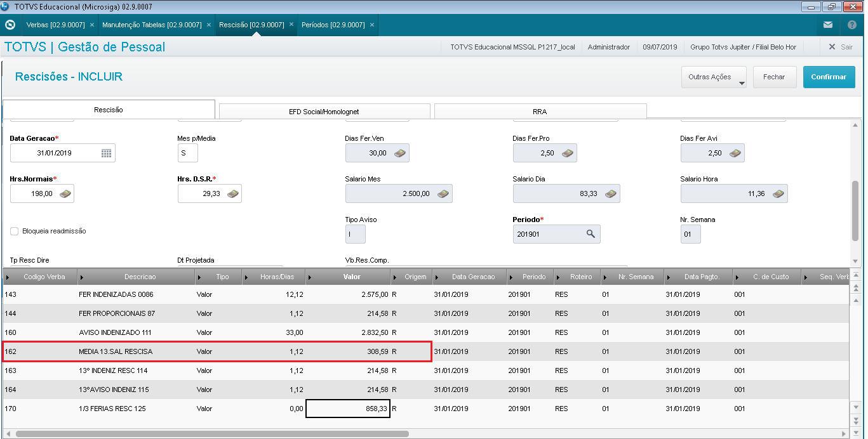Toggle the Bloqueia readmissão checkbox
This screenshot has width=868, height=439.
[14, 232]
